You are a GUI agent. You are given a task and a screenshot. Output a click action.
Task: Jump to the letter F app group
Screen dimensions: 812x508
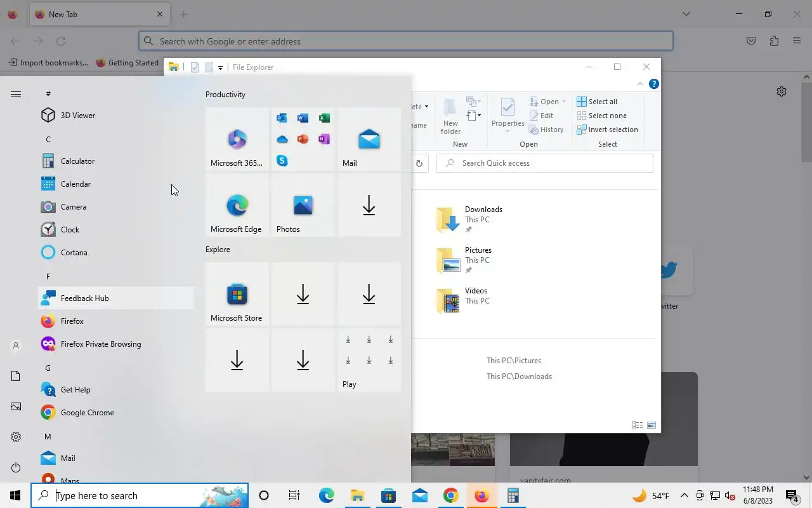pos(48,276)
